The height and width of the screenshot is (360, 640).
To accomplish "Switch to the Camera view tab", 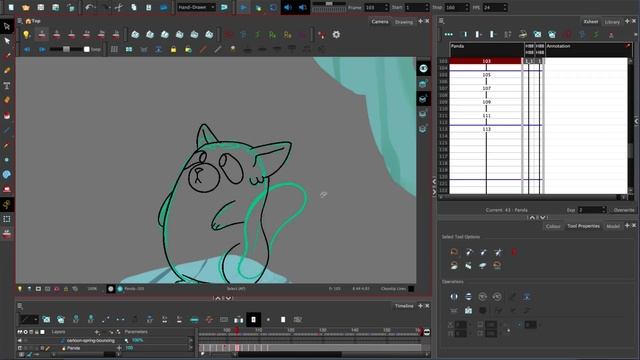I will click(x=380, y=22).
